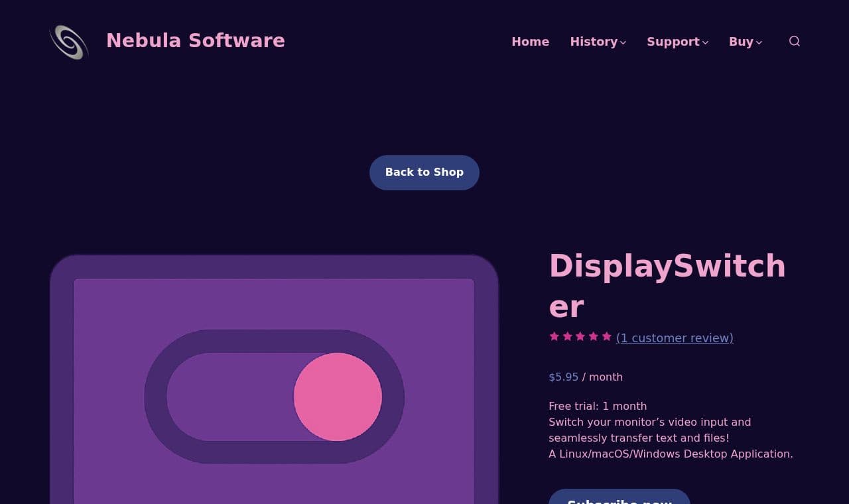Open the 1 customer review link
The width and height of the screenshot is (849, 504).
(675, 338)
